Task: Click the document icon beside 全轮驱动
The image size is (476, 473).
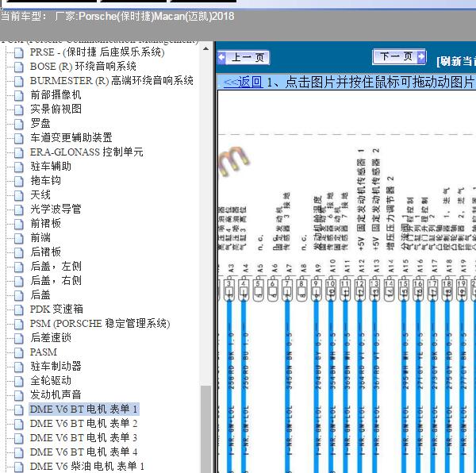Action: 18,381
